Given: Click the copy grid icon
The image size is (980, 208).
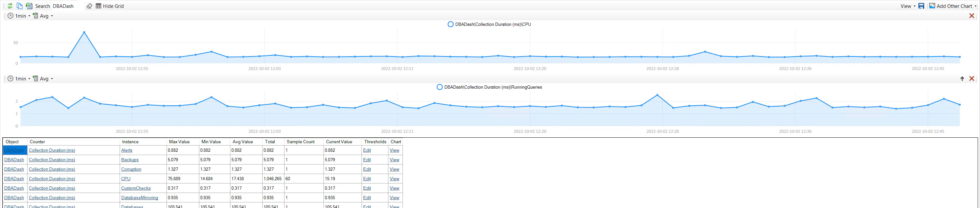Looking at the screenshot, I should click(x=19, y=6).
